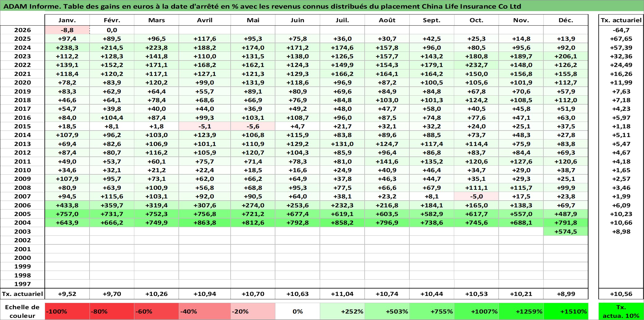This screenshot has height=320, width=644.
Task: Click the Echelle de couleur label
Action: [23, 311]
